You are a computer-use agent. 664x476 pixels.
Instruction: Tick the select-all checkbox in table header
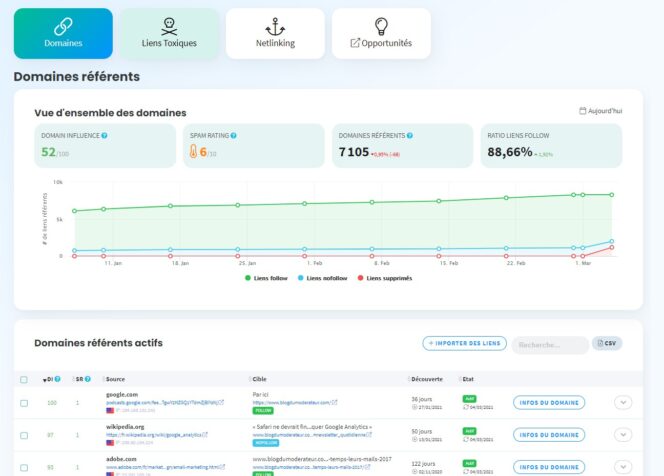click(x=24, y=379)
